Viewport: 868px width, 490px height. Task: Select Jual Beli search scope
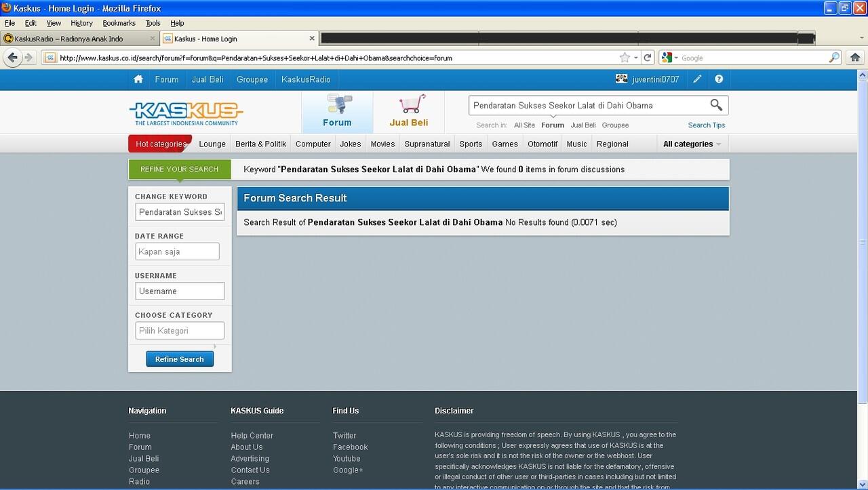[x=583, y=125]
